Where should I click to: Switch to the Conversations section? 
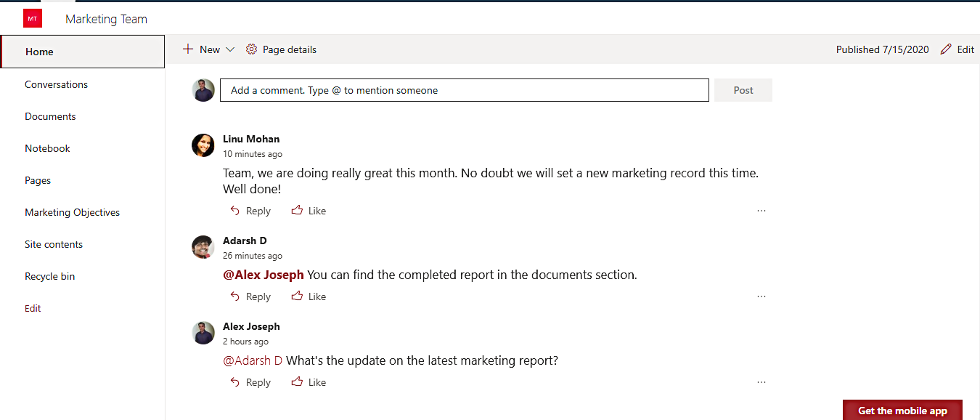pyautogui.click(x=56, y=84)
